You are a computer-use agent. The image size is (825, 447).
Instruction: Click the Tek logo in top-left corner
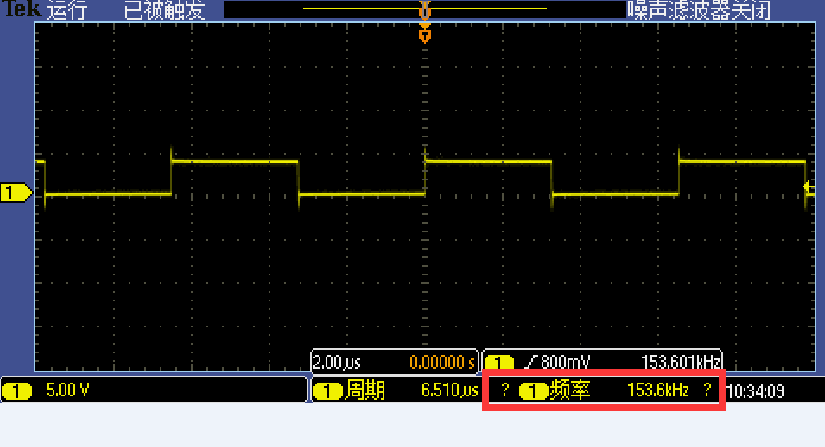click(19, 10)
